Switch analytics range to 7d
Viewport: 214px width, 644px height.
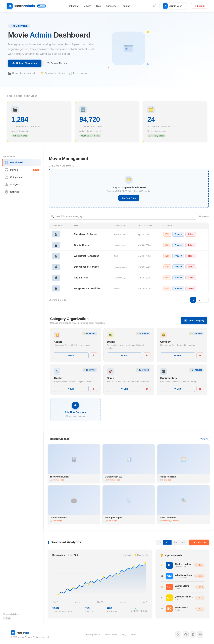tap(160, 543)
